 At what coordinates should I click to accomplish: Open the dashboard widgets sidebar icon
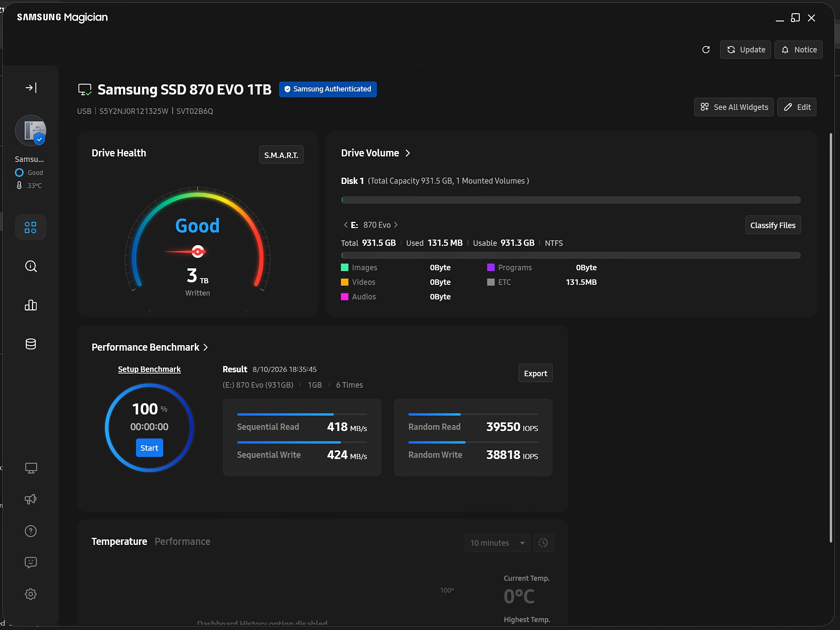31,227
